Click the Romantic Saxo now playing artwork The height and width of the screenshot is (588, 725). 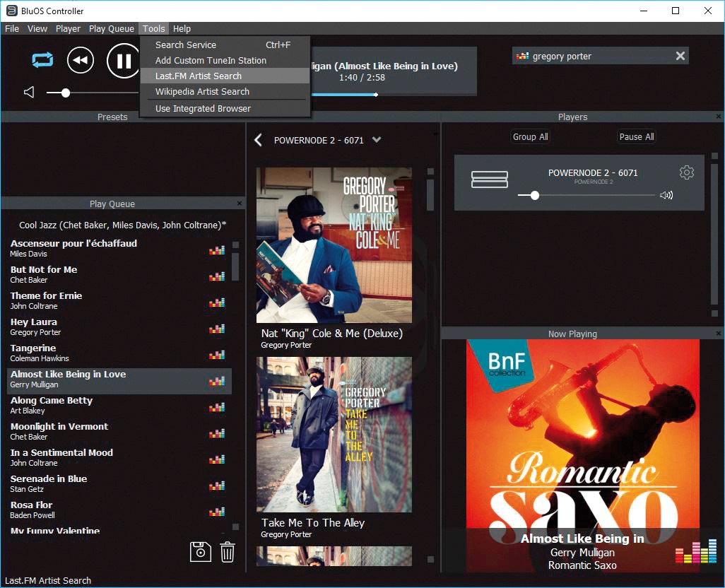click(x=582, y=455)
